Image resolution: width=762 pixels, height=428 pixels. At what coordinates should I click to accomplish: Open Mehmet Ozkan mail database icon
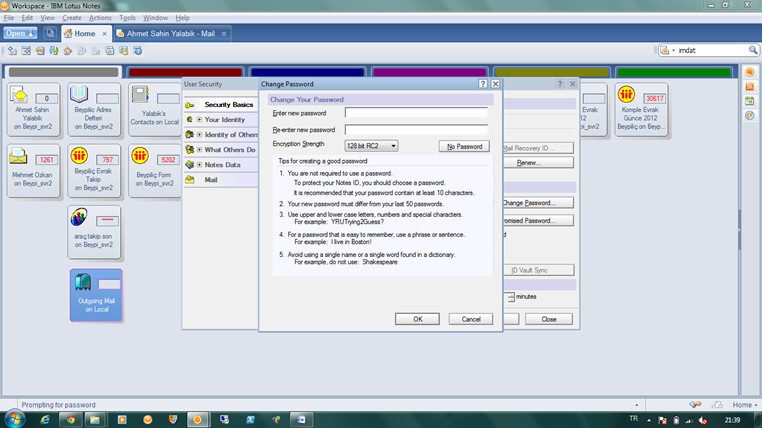pyautogui.click(x=33, y=170)
